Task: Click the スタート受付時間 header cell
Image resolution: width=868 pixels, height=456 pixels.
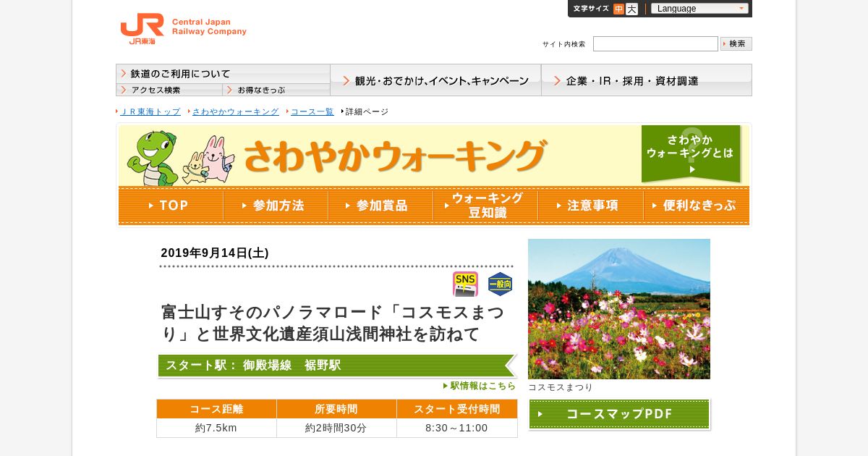Action: 457,409
